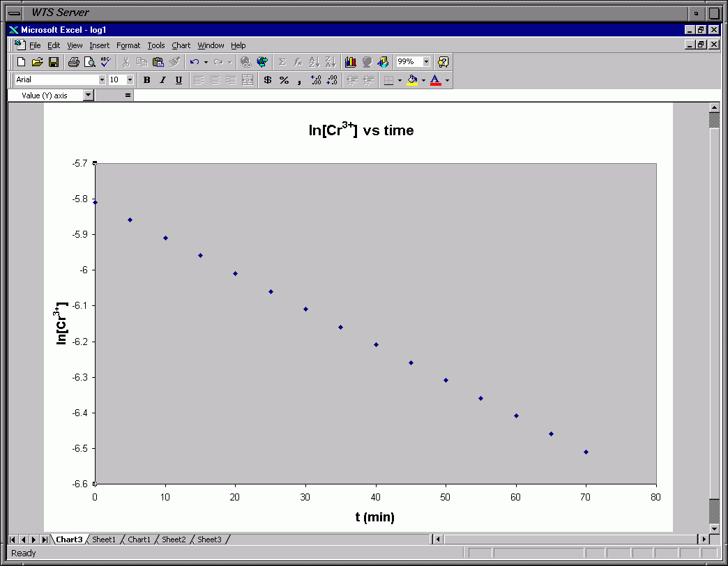Jump to last sheet tab with navigation arrow
The width and height of the screenshot is (728, 566).
45,540
